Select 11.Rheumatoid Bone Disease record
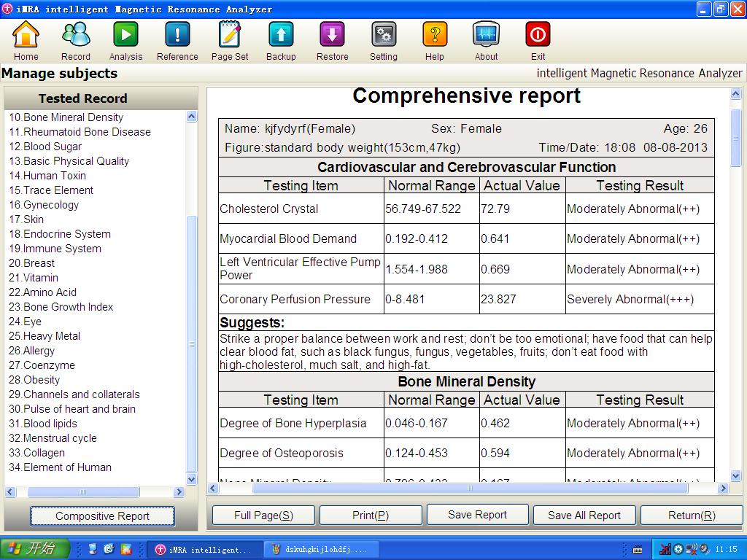This screenshot has width=747, height=560. pos(80,132)
